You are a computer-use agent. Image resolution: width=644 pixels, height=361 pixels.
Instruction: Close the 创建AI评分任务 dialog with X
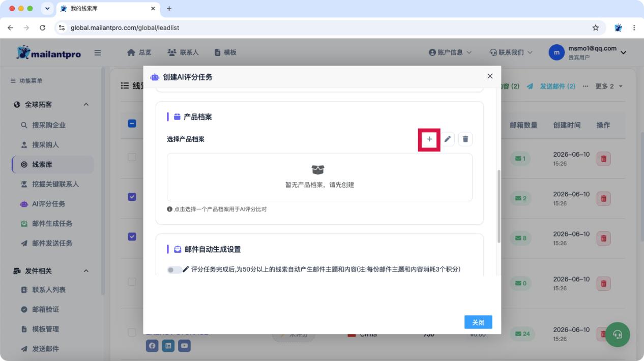(490, 76)
